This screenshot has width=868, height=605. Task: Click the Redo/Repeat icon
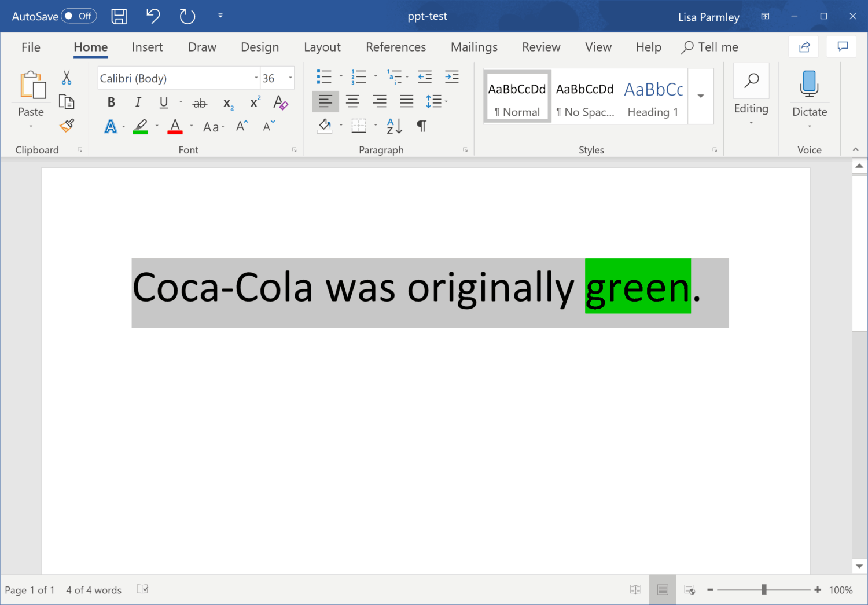[x=187, y=16]
